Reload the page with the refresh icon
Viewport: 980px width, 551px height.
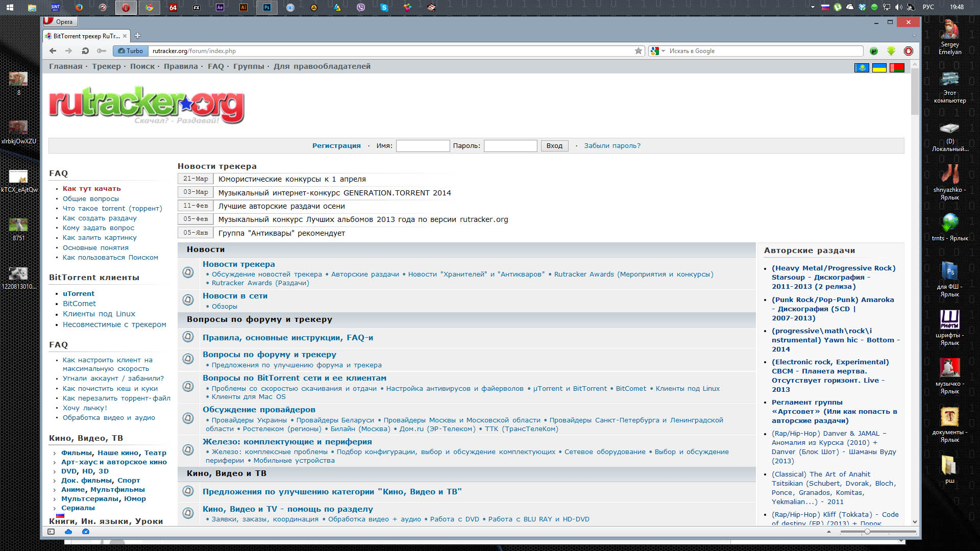[x=85, y=51]
